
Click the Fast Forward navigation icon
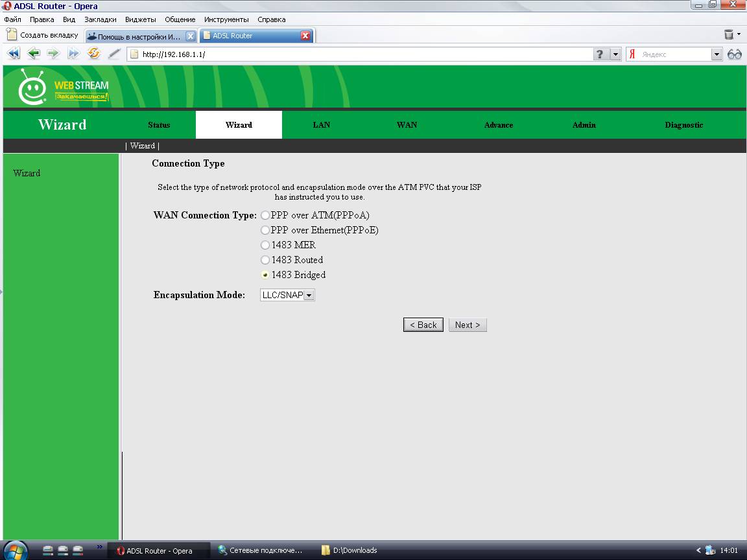click(x=73, y=54)
